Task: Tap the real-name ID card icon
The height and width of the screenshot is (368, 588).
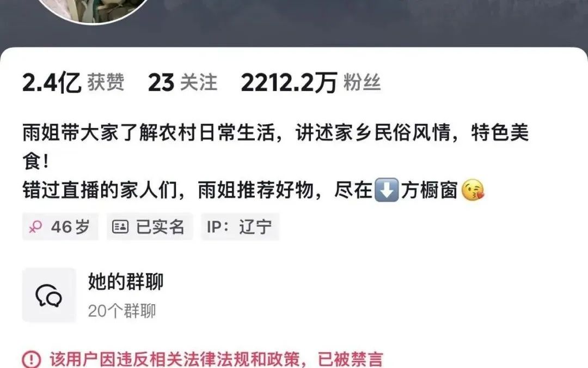Action: [120, 227]
